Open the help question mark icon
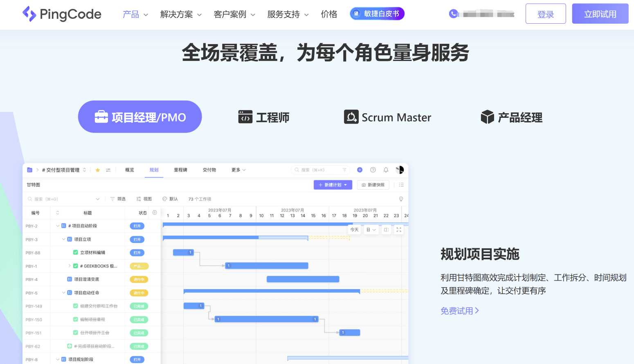 point(373,170)
